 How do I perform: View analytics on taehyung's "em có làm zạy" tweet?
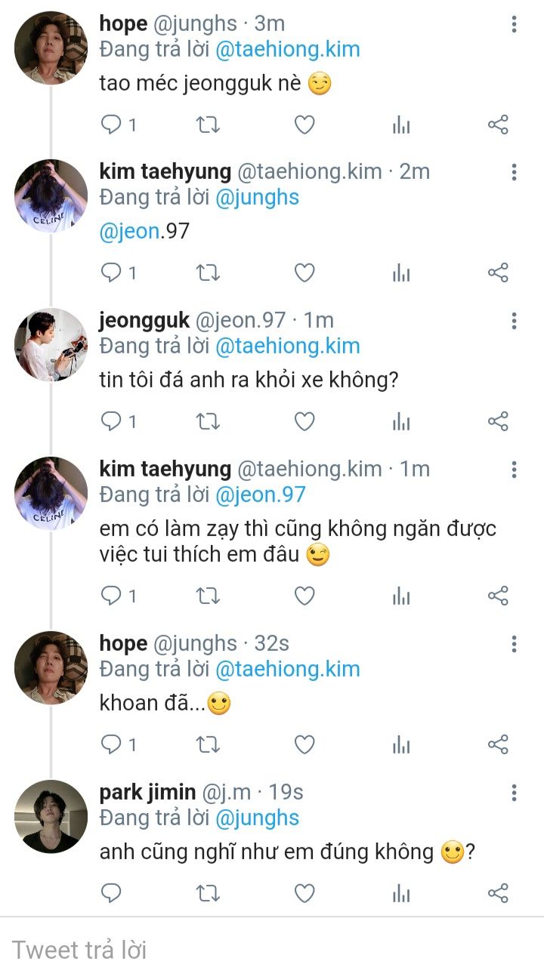point(400,596)
